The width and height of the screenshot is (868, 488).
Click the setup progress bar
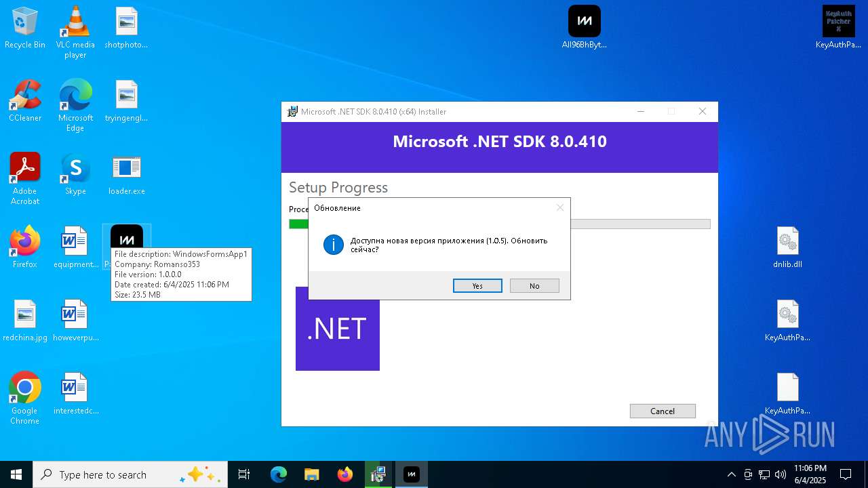[500, 224]
